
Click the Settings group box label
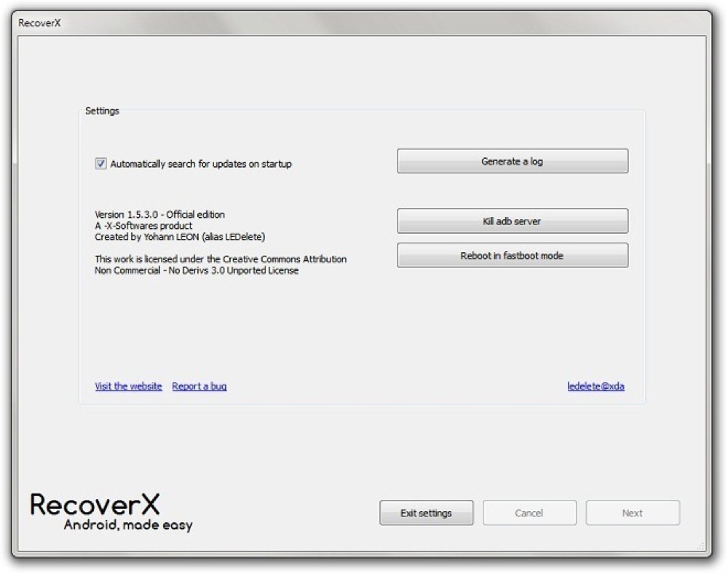click(x=102, y=111)
